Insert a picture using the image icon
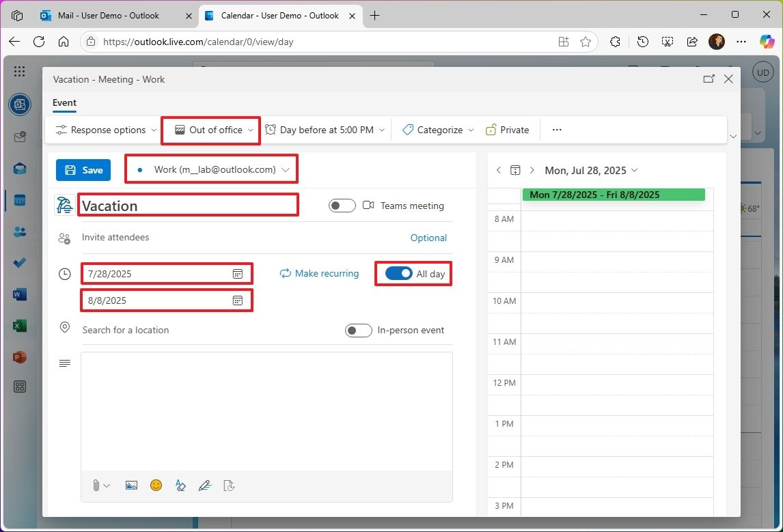Image resolution: width=783 pixels, height=532 pixels. tap(131, 486)
